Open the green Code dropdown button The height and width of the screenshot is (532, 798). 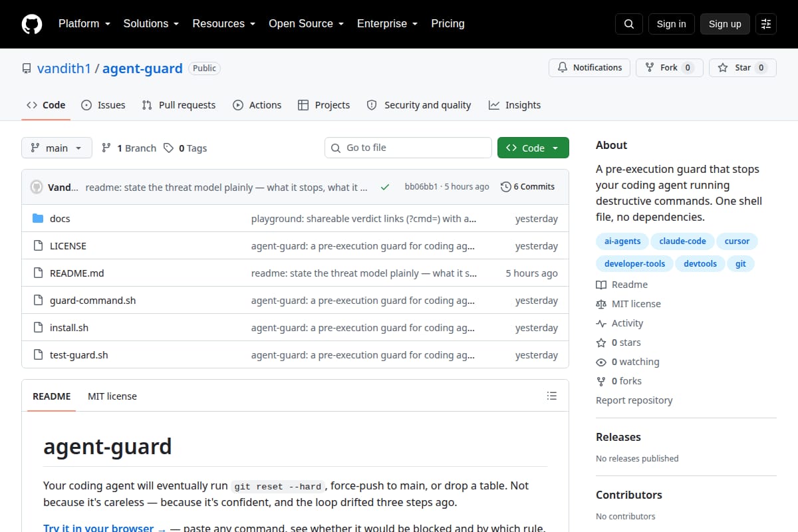(x=533, y=148)
